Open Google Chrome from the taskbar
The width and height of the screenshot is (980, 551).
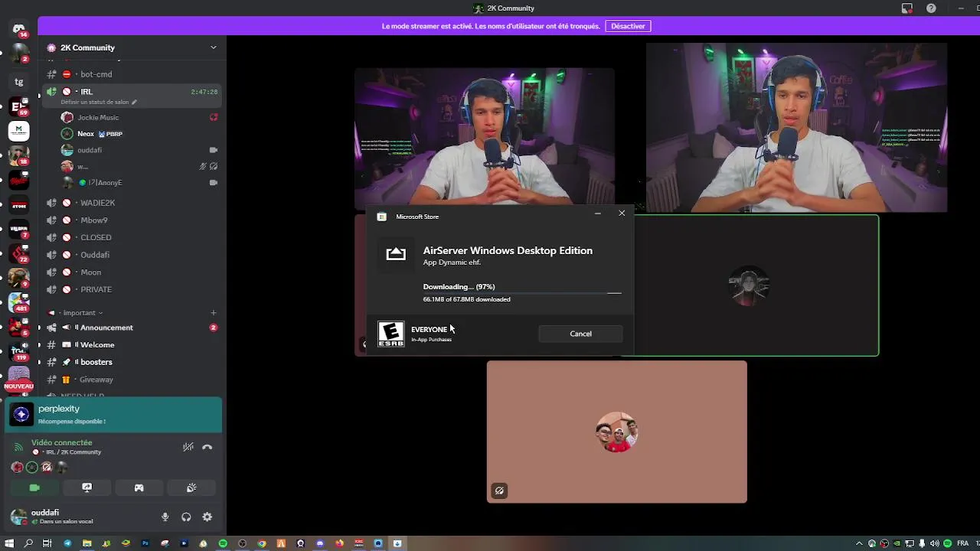click(262, 543)
